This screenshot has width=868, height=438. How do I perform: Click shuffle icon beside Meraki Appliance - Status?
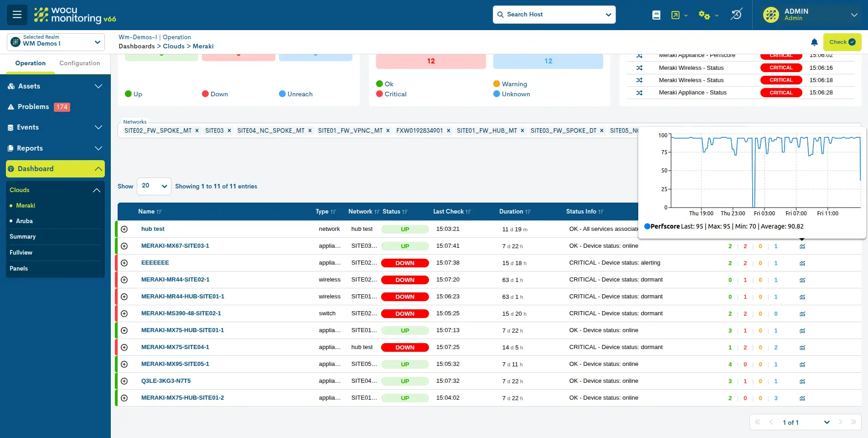tap(639, 93)
